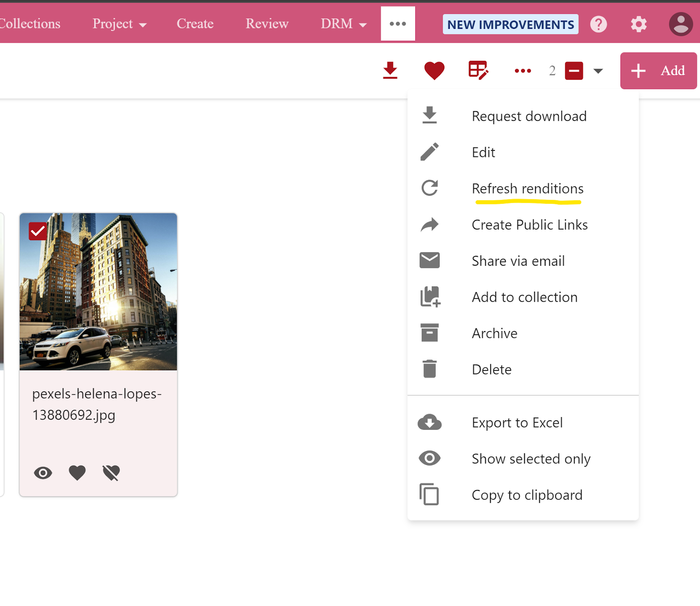The image size is (700, 606).
Task: Click the trash can Delete icon
Action: click(430, 369)
